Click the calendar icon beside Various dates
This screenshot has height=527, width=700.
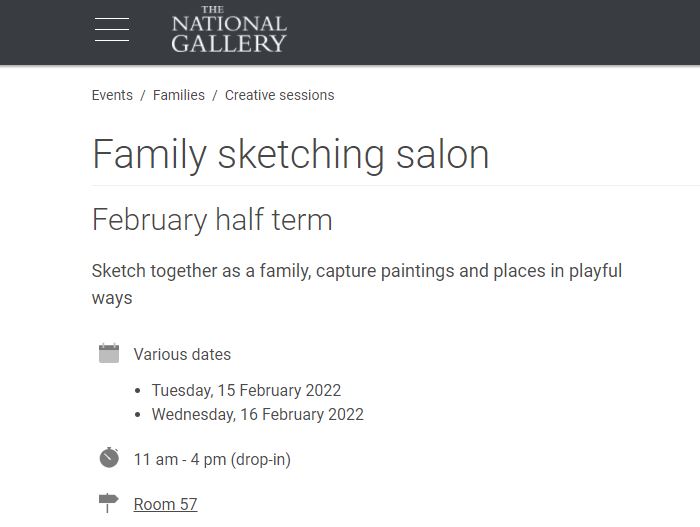(x=109, y=353)
